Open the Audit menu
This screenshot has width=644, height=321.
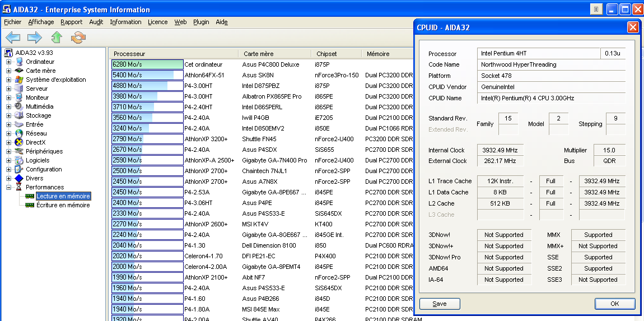[x=96, y=22]
